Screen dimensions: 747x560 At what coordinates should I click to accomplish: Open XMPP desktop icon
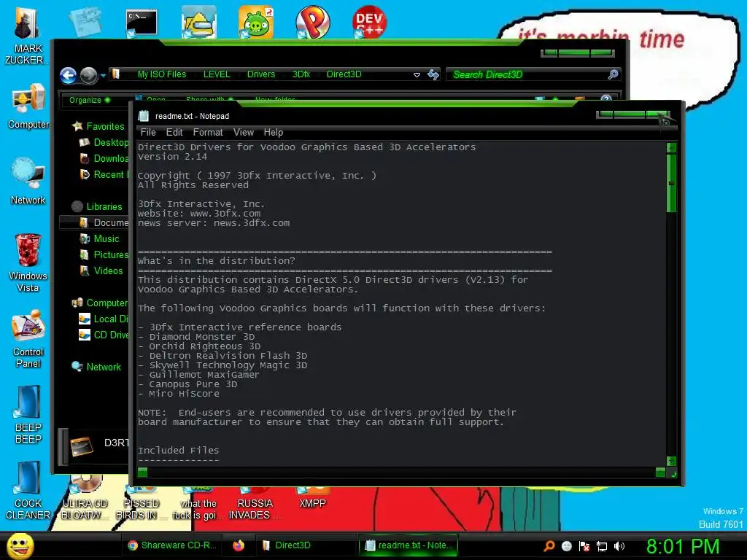[312, 497]
